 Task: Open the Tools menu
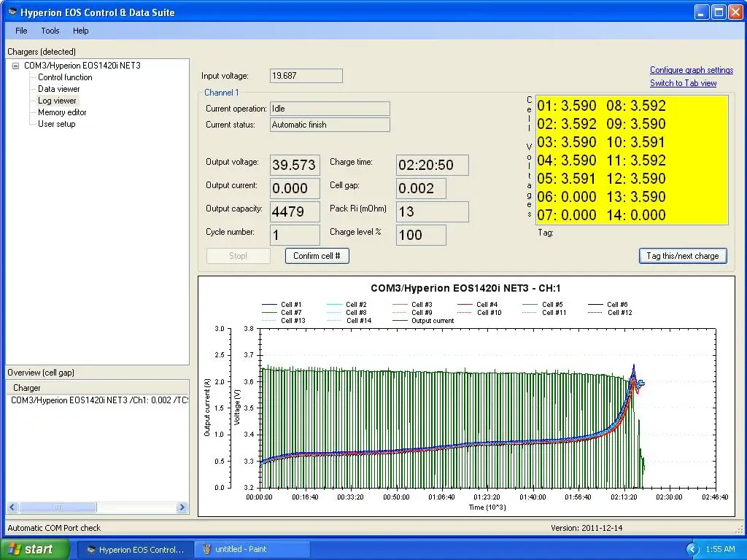50,31
